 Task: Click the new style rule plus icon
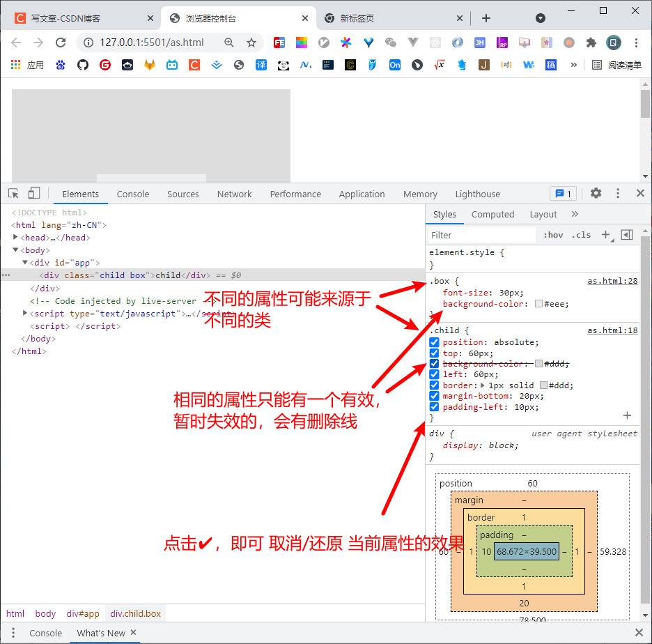pyautogui.click(x=607, y=235)
